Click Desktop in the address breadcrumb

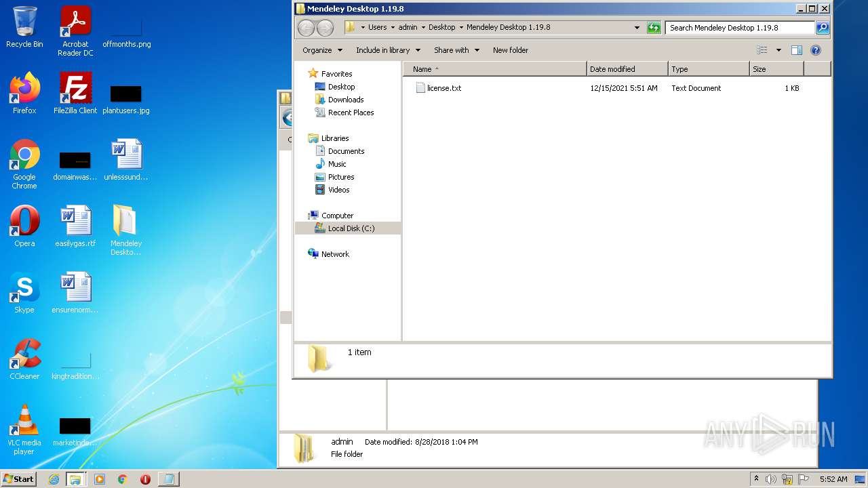442,28
